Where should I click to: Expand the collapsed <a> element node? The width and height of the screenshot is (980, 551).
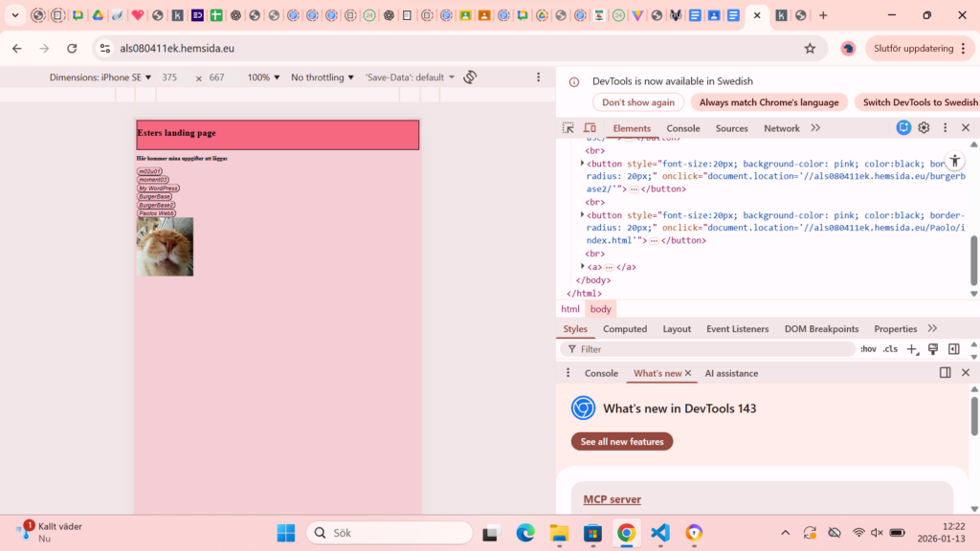tap(583, 267)
